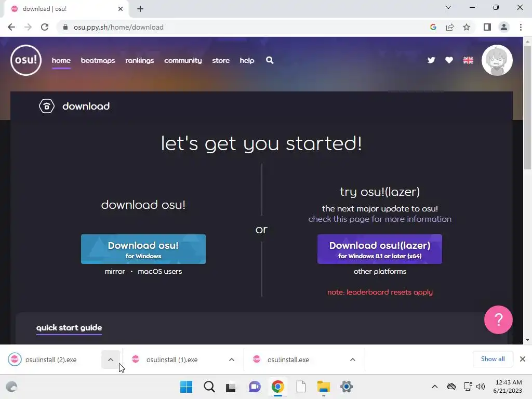Close the download | osu! tab

coord(121,9)
